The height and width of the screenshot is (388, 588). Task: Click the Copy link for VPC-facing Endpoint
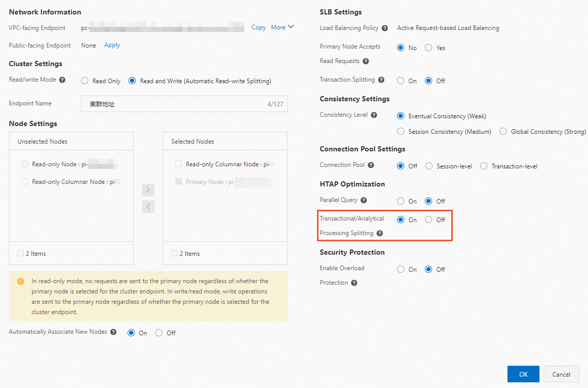(259, 27)
